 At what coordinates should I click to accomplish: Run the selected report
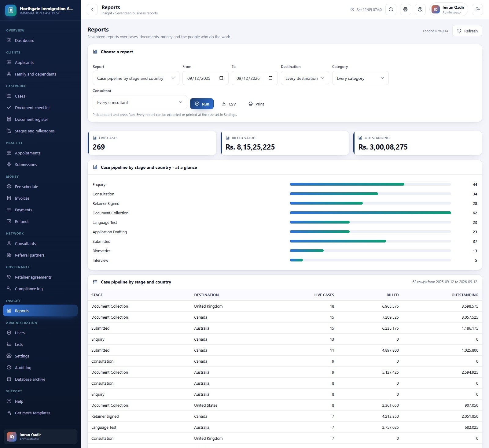[202, 104]
